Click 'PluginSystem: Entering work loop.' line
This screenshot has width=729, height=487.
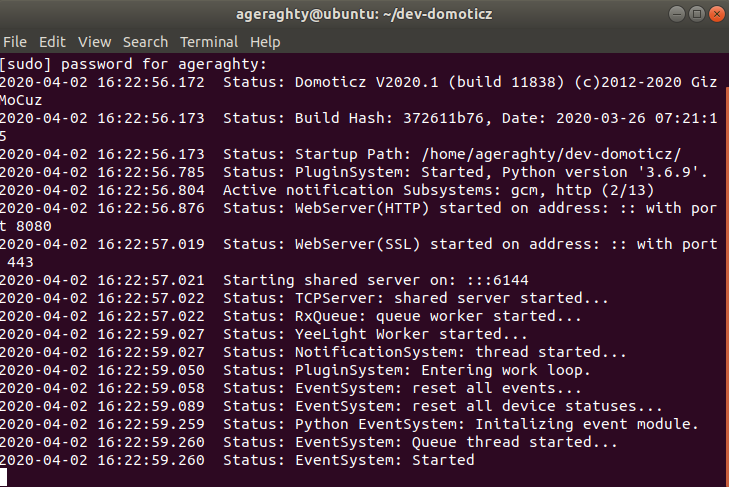(295, 370)
